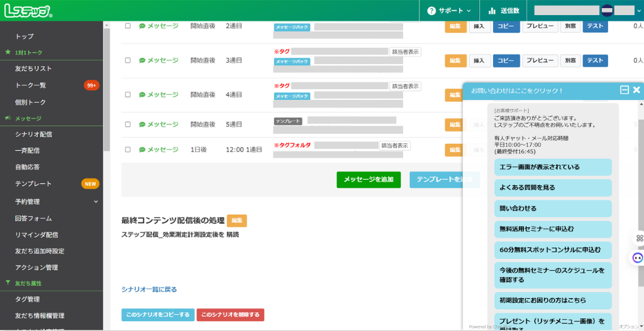Screen dimensions: 644x331
Task: Choose 無料活用セミナーに申込む in chat
Action: pyautogui.click(x=553, y=229)
